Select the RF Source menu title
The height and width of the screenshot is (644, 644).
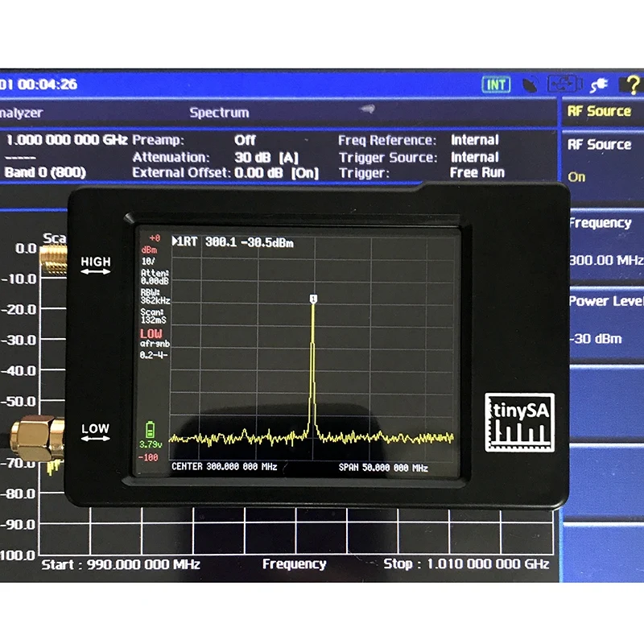[599, 111]
